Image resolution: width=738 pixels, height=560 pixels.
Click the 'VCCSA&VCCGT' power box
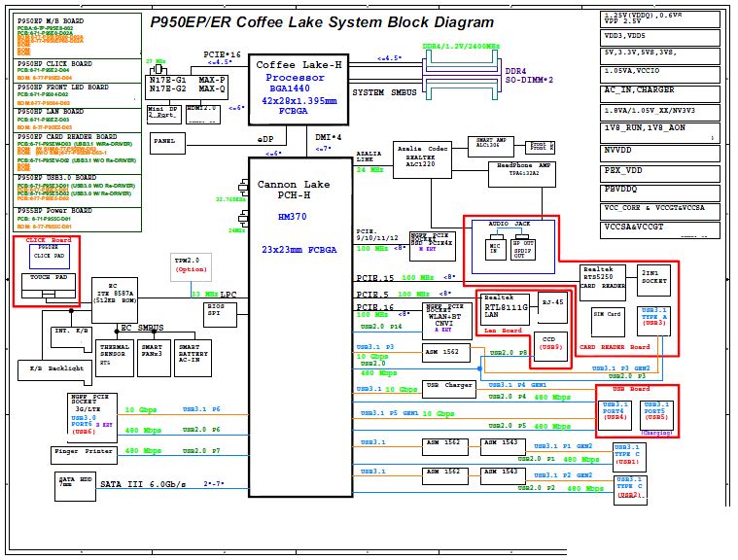click(x=660, y=230)
